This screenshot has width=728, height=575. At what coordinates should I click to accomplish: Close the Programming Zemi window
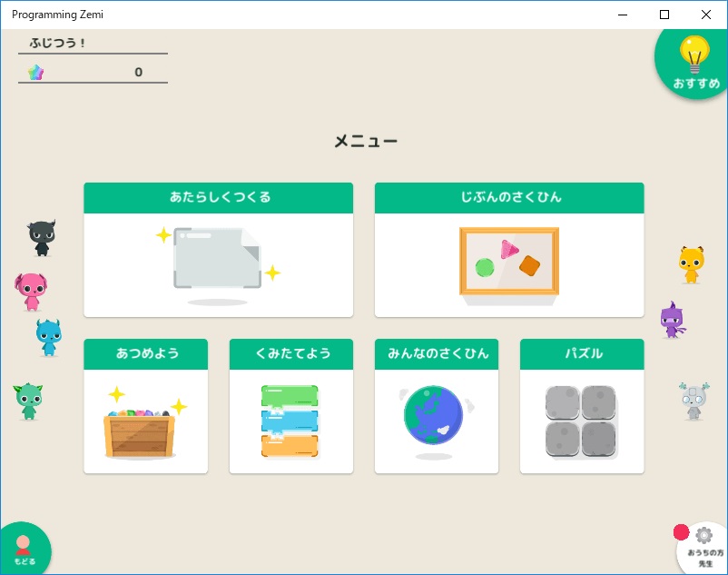(x=705, y=15)
